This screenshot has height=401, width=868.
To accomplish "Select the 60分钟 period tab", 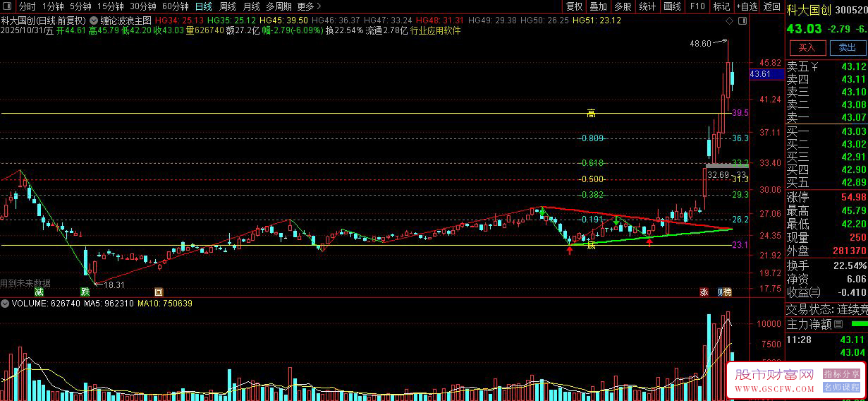I will 175,6.
